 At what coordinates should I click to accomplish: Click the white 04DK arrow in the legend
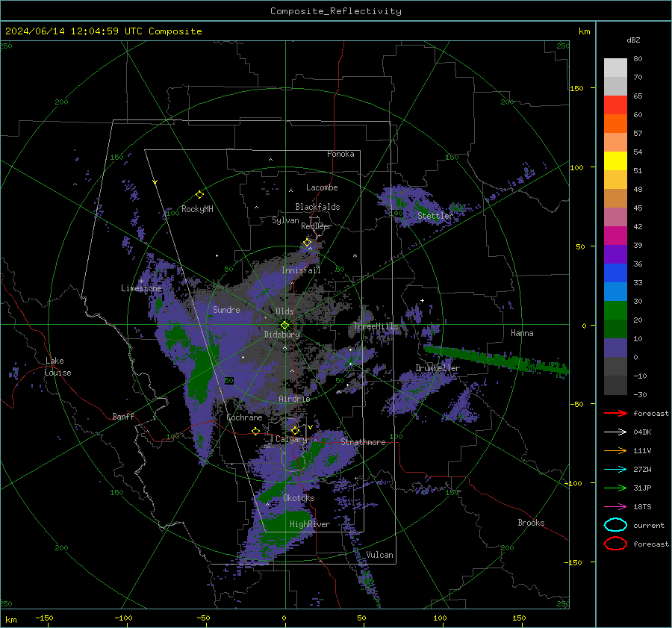tap(615, 432)
